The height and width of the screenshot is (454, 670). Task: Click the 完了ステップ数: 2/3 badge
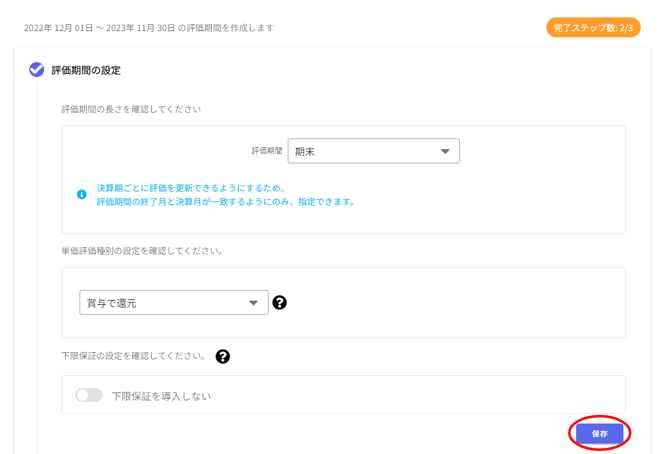click(x=593, y=28)
